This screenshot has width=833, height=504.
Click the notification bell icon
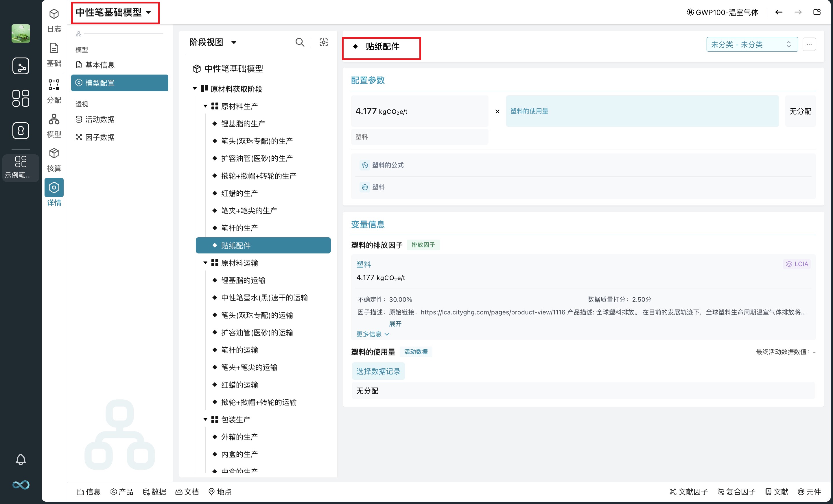21,459
